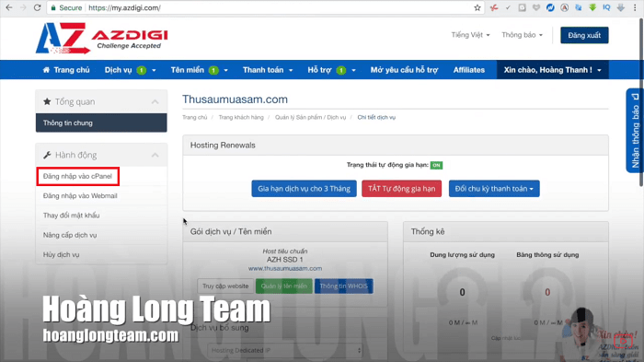Click the Thống kê panel heading
The width and height of the screenshot is (644, 362).
(428, 231)
